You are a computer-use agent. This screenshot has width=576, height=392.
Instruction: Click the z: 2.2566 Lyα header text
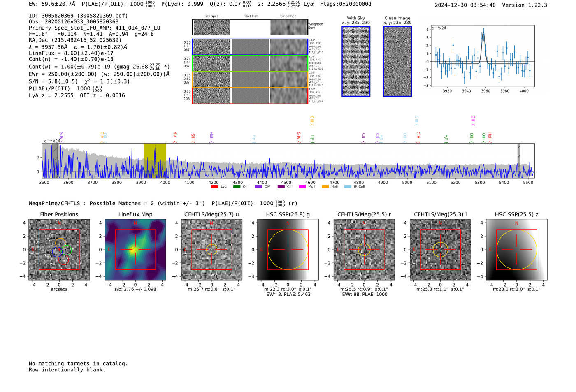285,4
